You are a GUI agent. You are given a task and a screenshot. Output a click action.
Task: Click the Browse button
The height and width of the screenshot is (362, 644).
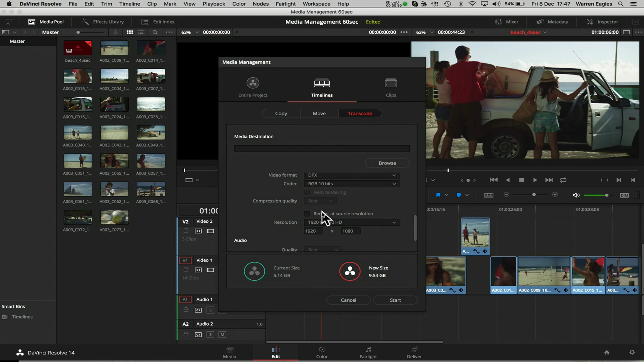pos(387,163)
